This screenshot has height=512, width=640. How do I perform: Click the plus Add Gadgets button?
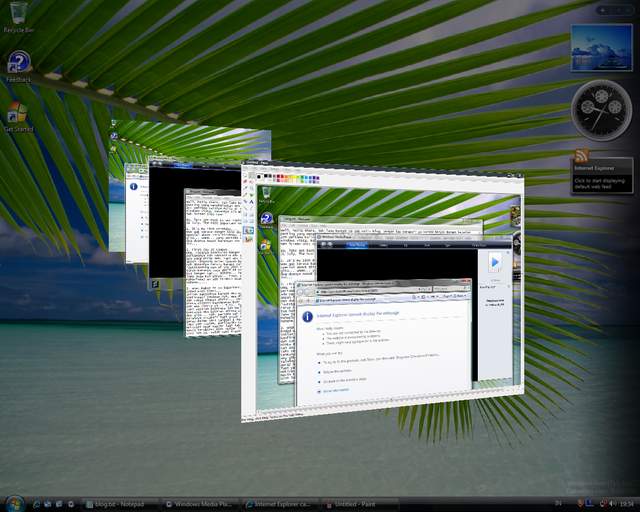(603, 10)
